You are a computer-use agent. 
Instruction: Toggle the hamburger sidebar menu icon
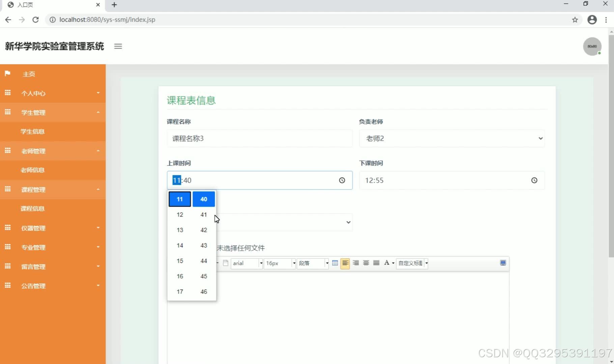[118, 46]
